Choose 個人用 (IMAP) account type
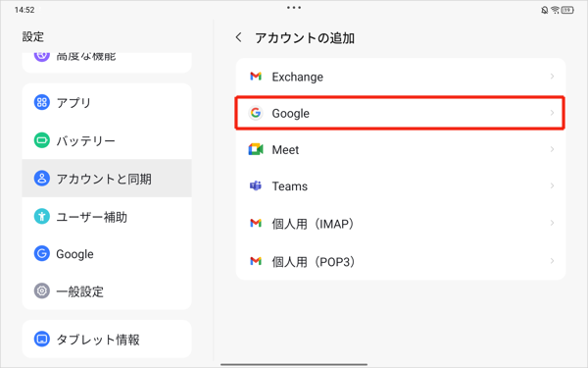 (x=401, y=223)
